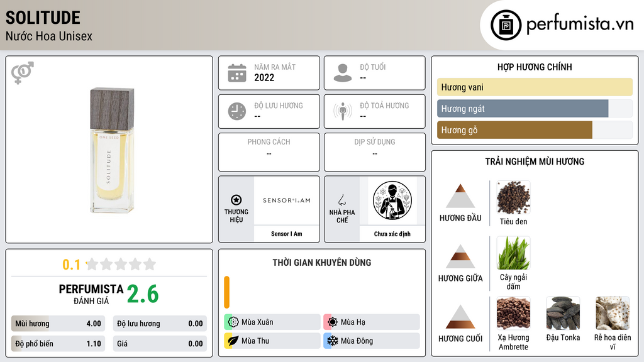Open the Tiêu đen note image

pyautogui.click(x=513, y=197)
